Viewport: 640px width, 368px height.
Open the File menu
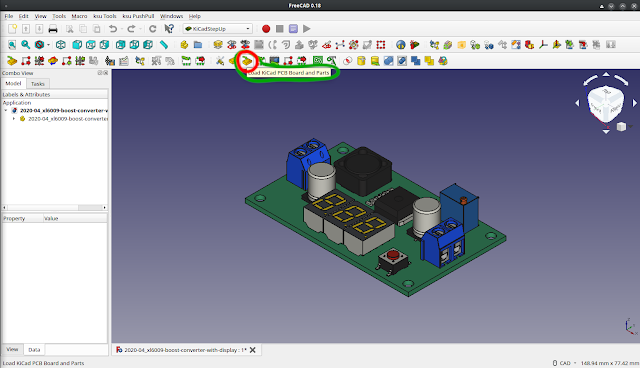pos(9,16)
